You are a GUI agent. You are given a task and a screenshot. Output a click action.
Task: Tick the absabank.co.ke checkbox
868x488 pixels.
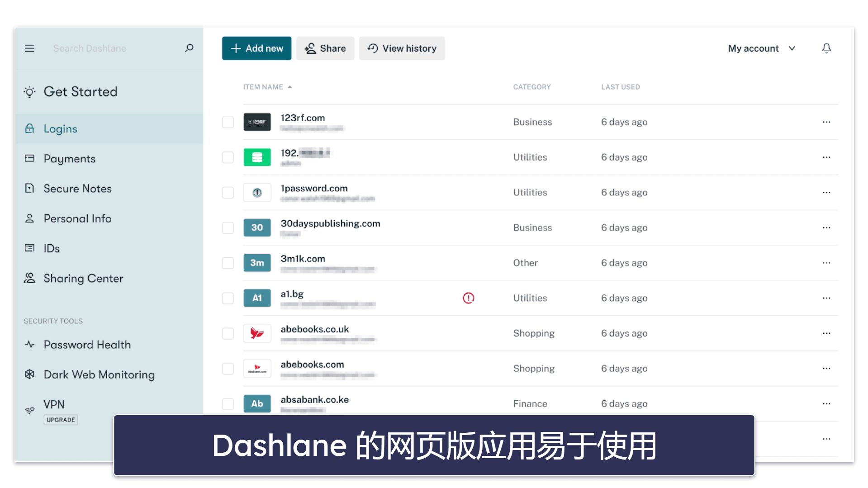coord(228,403)
